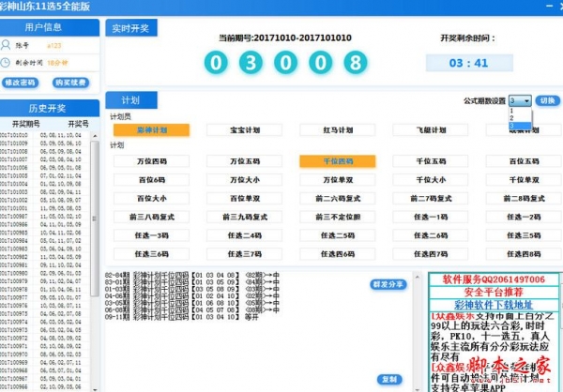563x392 pixels.
Task: Choose the 任选一2码 plan
Action: pyautogui.click(x=524, y=217)
